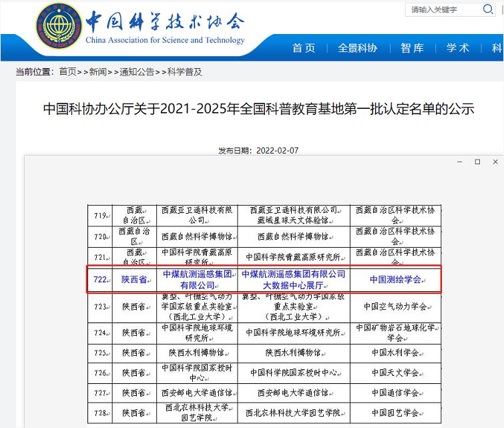Click 陕西省 cell in row 722

[x=134, y=280]
